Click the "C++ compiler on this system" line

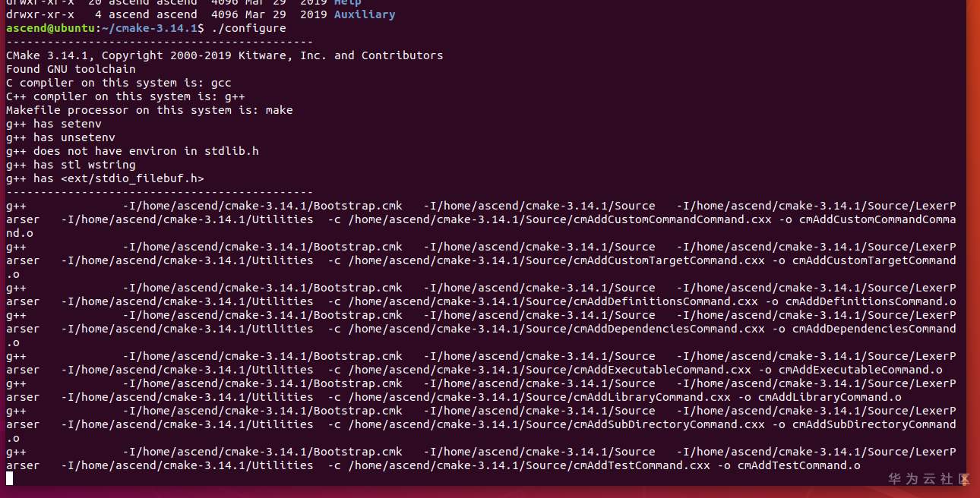click(125, 96)
